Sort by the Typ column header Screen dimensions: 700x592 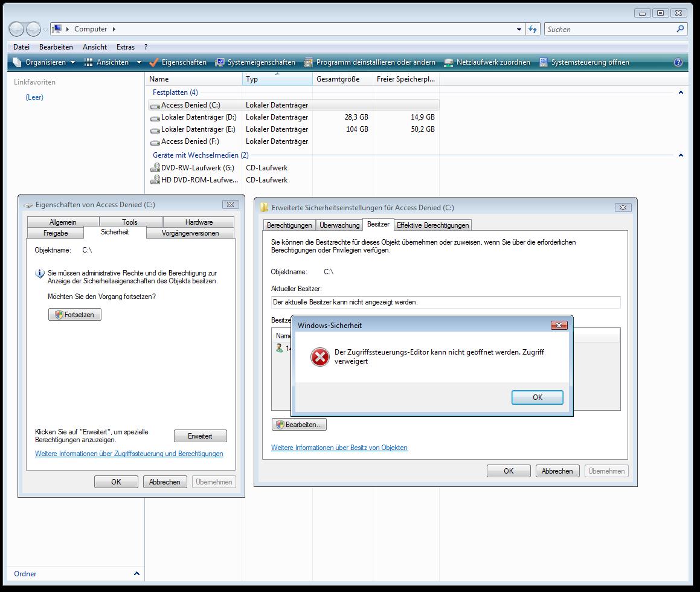(x=277, y=79)
